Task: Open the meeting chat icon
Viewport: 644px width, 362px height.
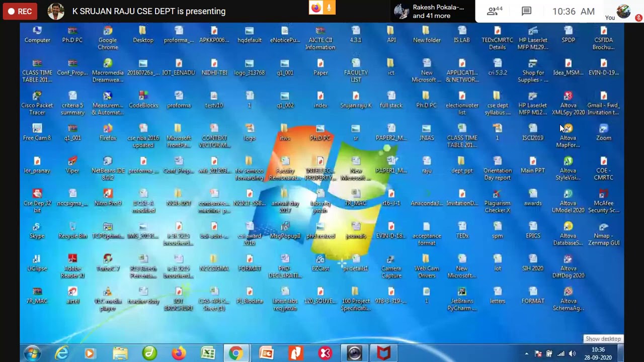Action: click(526, 11)
